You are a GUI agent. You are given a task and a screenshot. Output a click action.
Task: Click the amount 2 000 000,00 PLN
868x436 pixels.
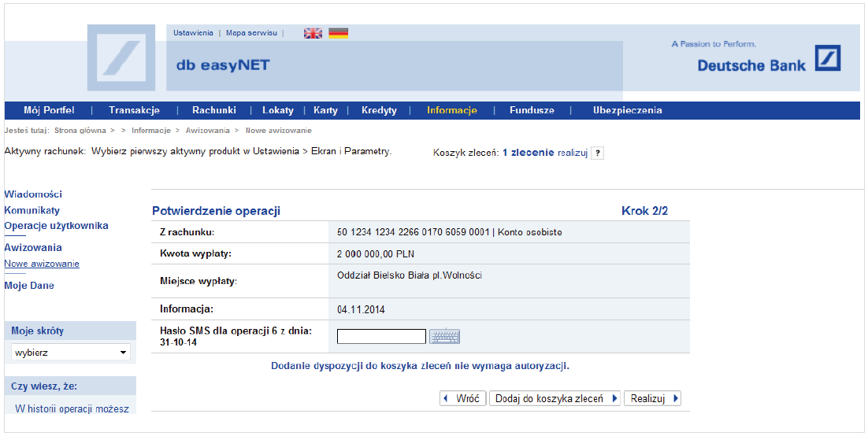click(x=376, y=254)
